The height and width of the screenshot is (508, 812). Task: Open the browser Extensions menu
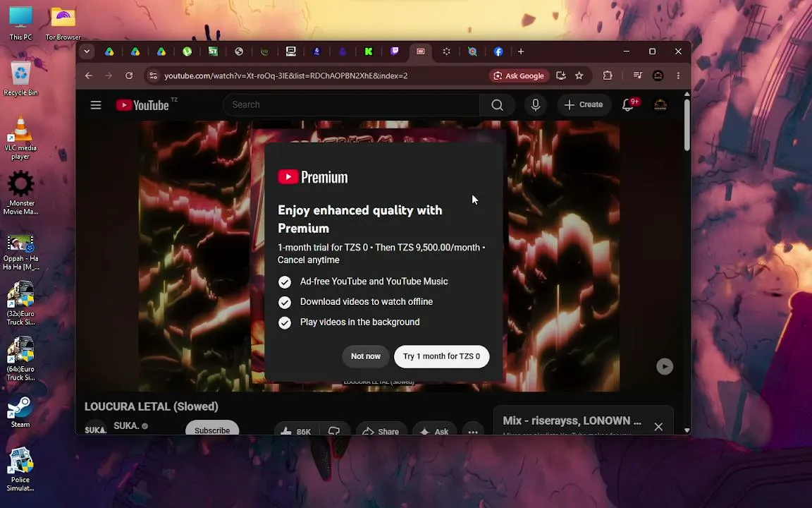point(608,75)
